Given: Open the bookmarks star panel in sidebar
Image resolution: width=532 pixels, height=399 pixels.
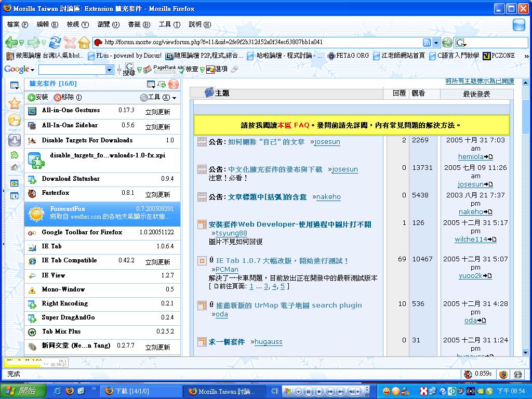Looking at the screenshot, I should pyautogui.click(x=14, y=103).
